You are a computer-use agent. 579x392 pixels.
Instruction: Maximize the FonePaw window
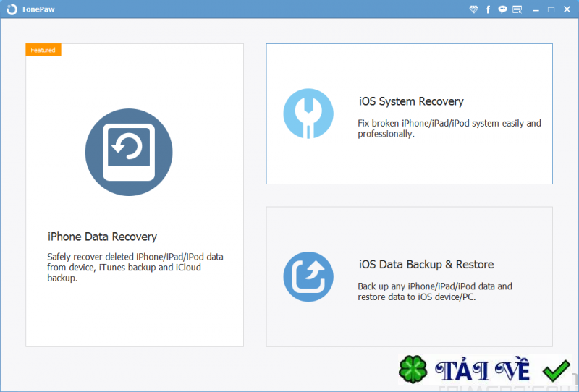click(x=551, y=9)
